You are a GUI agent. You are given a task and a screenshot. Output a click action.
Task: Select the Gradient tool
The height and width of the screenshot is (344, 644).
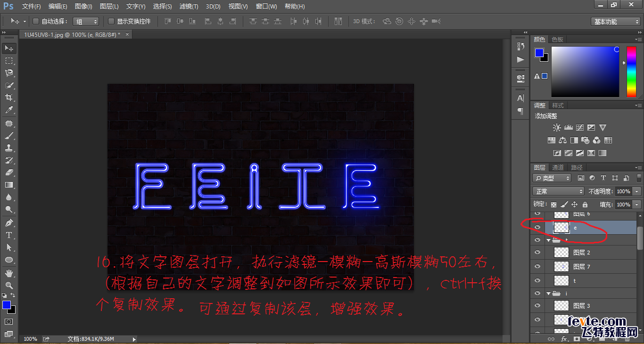coord(9,185)
